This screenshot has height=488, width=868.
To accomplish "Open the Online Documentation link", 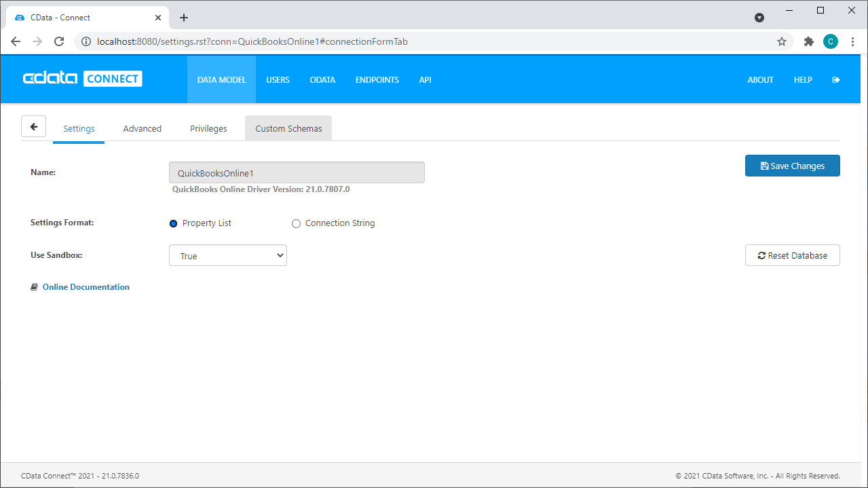I will (x=86, y=287).
